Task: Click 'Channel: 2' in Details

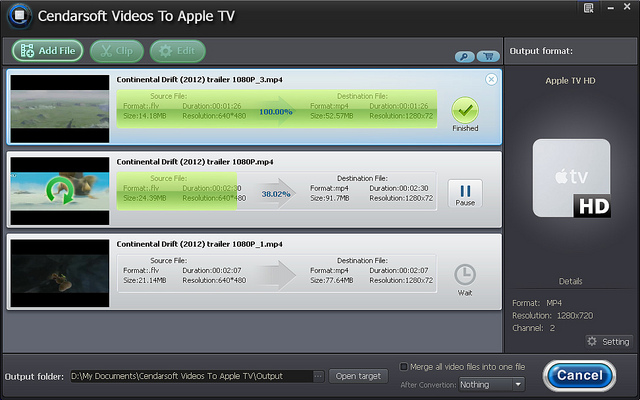Action: tap(533, 328)
